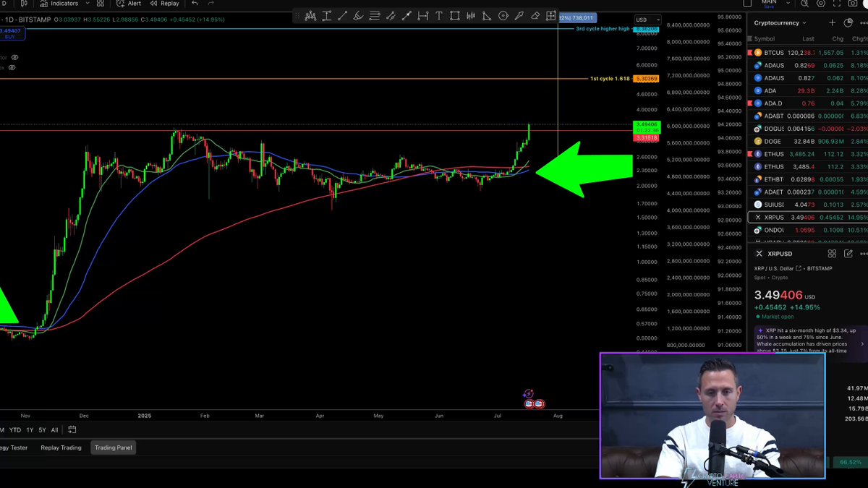This screenshot has height=488, width=868.
Task: Select the pin marker tool
Action: [x=519, y=16]
